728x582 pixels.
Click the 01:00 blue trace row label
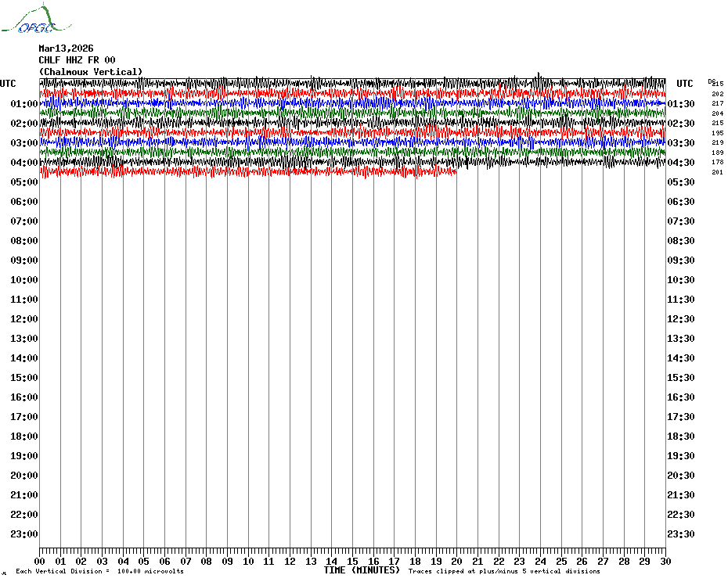(24, 103)
